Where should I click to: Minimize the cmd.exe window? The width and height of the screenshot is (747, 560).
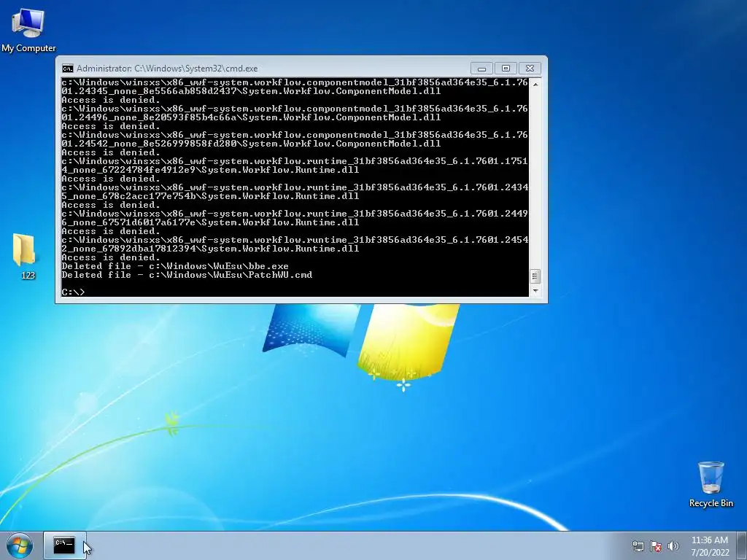[481, 69]
